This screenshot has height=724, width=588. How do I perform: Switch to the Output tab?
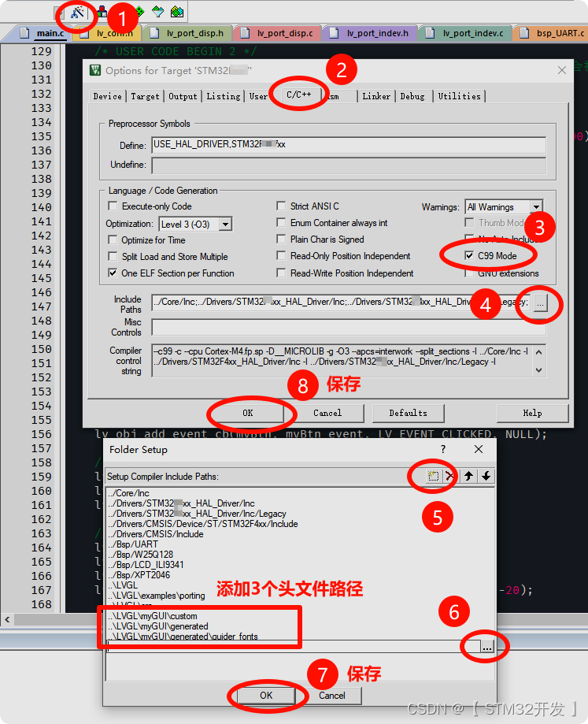(x=183, y=96)
